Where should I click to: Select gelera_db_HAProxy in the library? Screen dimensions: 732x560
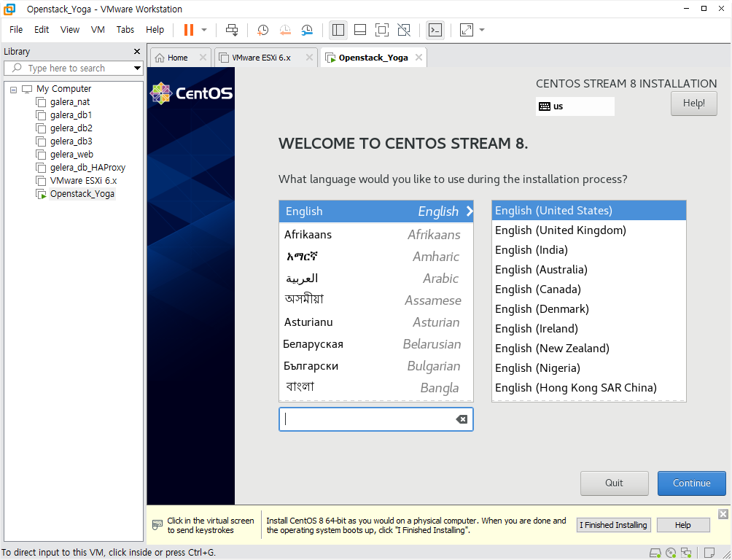coord(87,167)
